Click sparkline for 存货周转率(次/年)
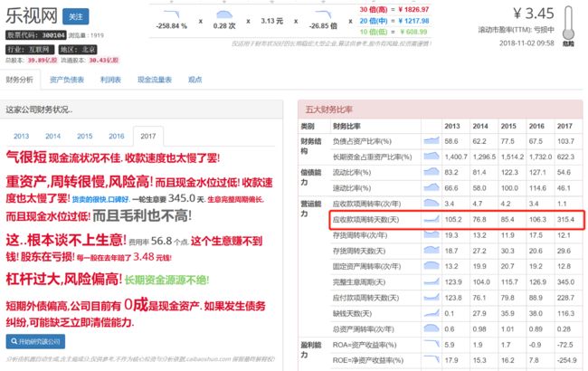The width and height of the screenshot is (588, 371). (x=432, y=234)
